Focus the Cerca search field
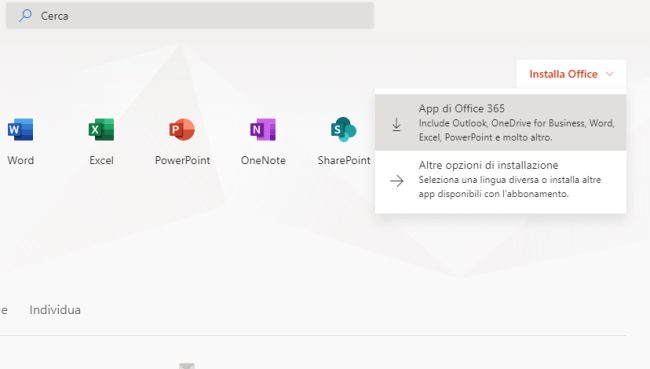Screen dimensions: 650x369 click(x=190, y=16)
